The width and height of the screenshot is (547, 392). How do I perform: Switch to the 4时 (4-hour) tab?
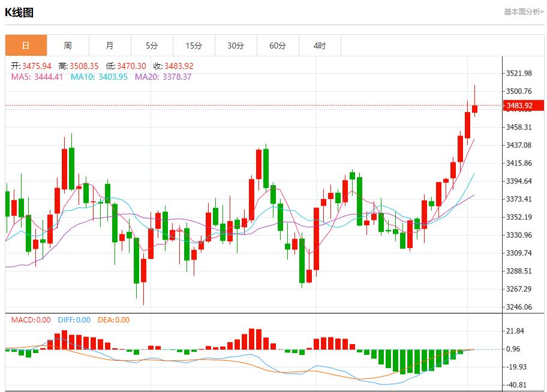click(320, 45)
